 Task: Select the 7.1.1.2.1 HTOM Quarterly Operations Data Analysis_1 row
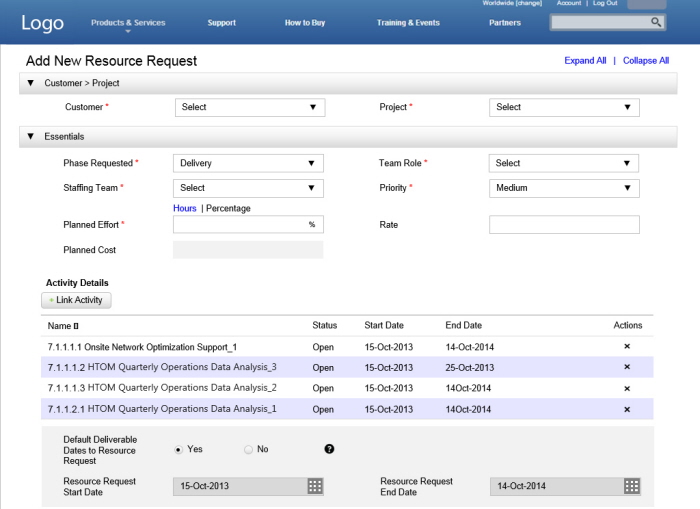pyautogui.click(x=347, y=409)
